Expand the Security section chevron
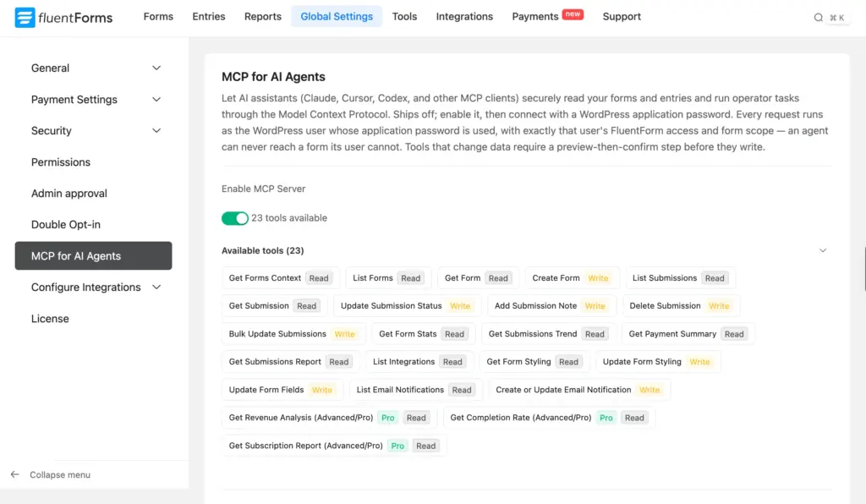This screenshot has height=504, width=866. 156,131
